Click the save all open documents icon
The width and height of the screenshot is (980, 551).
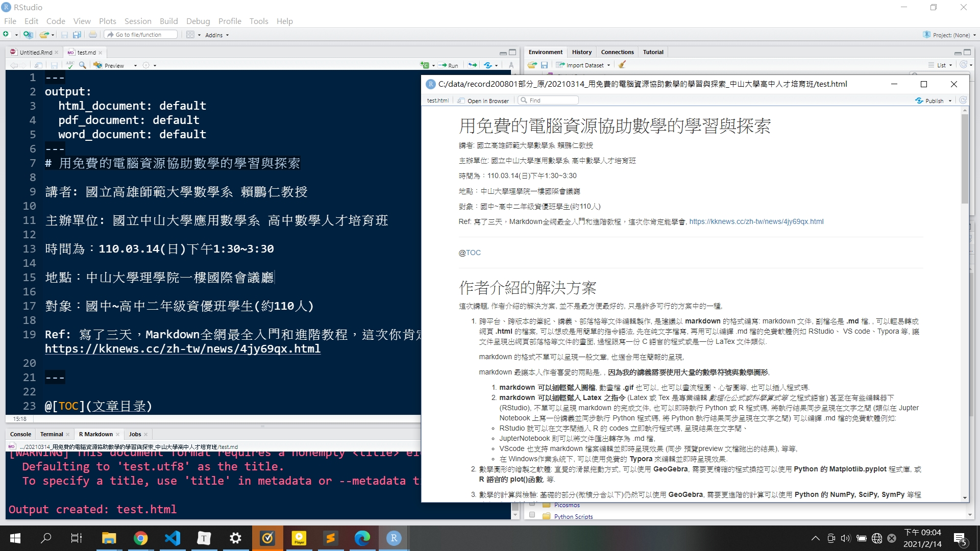(77, 35)
